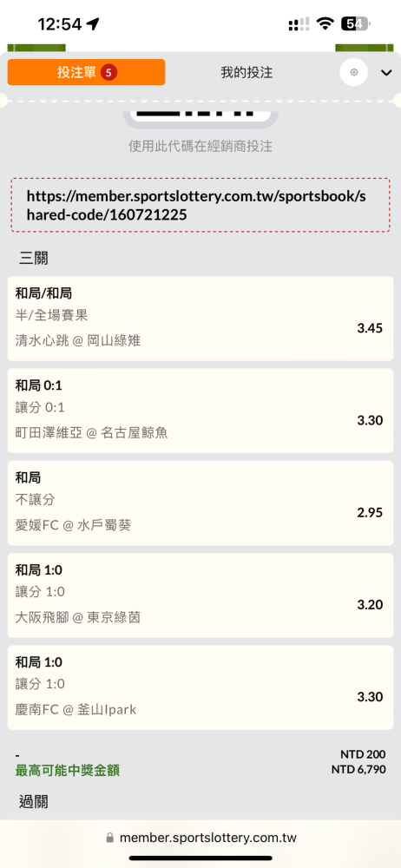Select the 大阪飛腳 @ 東京綠茵 bet

click(x=200, y=595)
